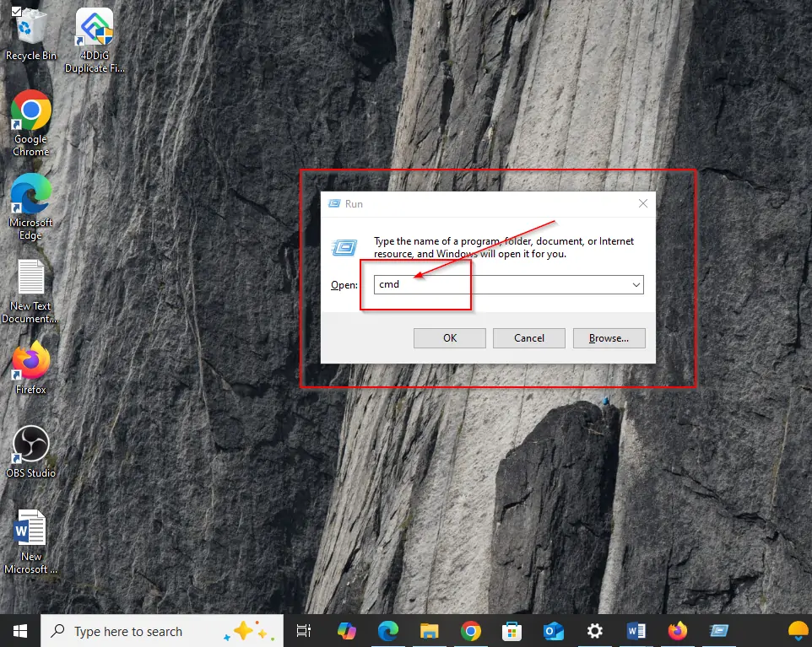Viewport: 812px width, 647px height.
Task: Toggle the Recycle Bin selection checkbox
Action: (x=17, y=10)
